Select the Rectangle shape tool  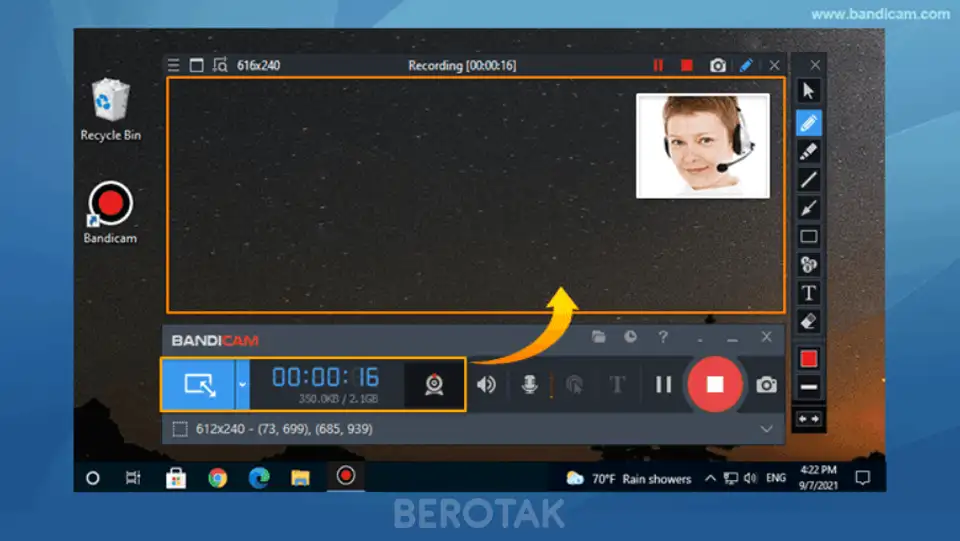click(808, 236)
